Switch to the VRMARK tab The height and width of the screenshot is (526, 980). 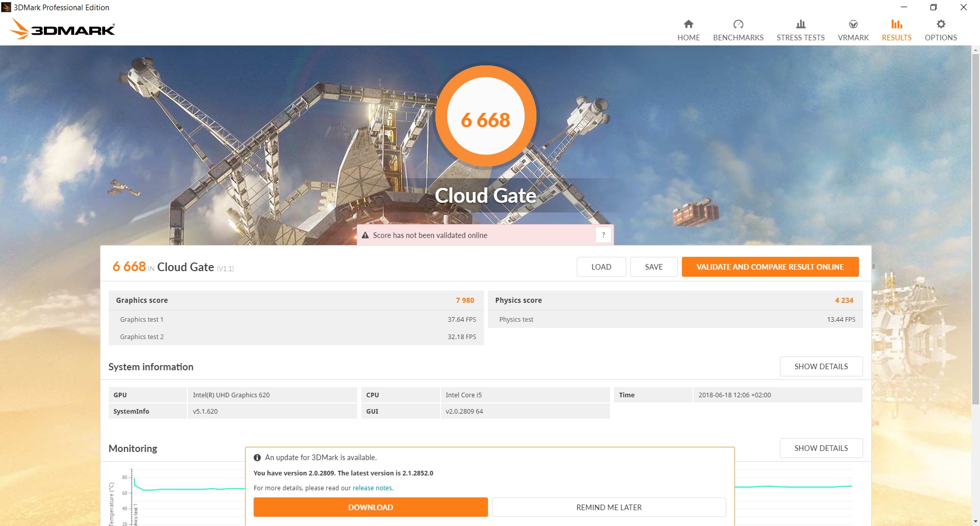[x=853, y=31]
